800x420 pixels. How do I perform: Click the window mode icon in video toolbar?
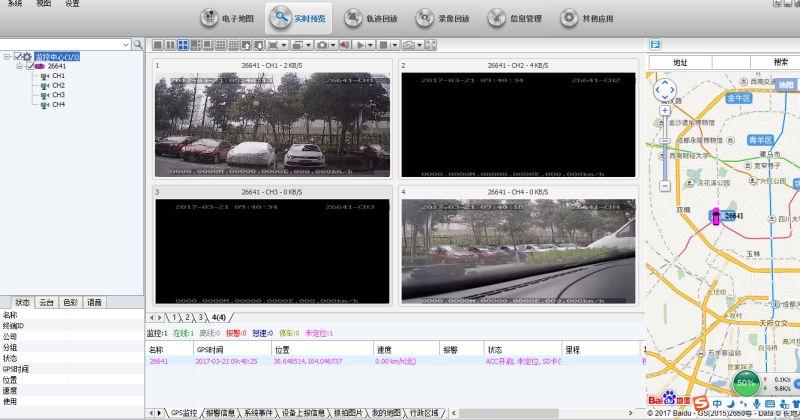pos(297,45)
